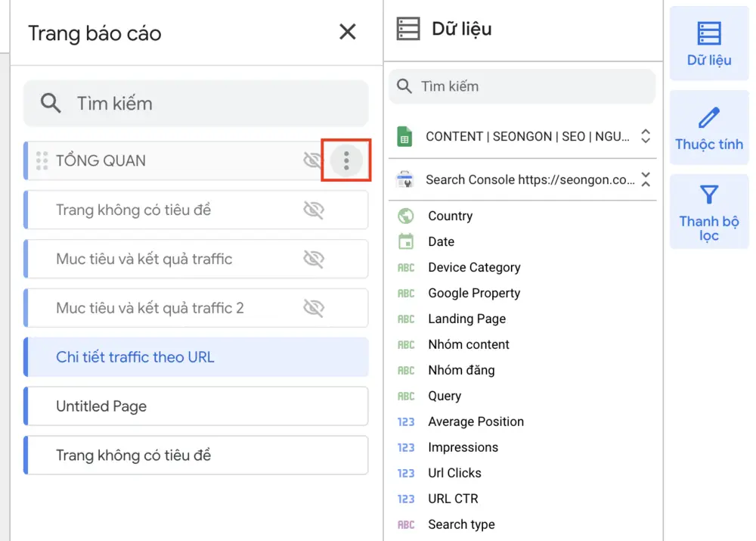Select Search Console https://seongon data source name

(x=530, y=180)
